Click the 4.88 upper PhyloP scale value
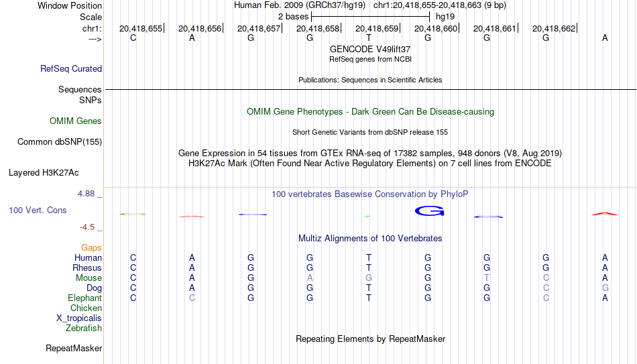Screen dimensions: 637x364 [x=86, y=194]
